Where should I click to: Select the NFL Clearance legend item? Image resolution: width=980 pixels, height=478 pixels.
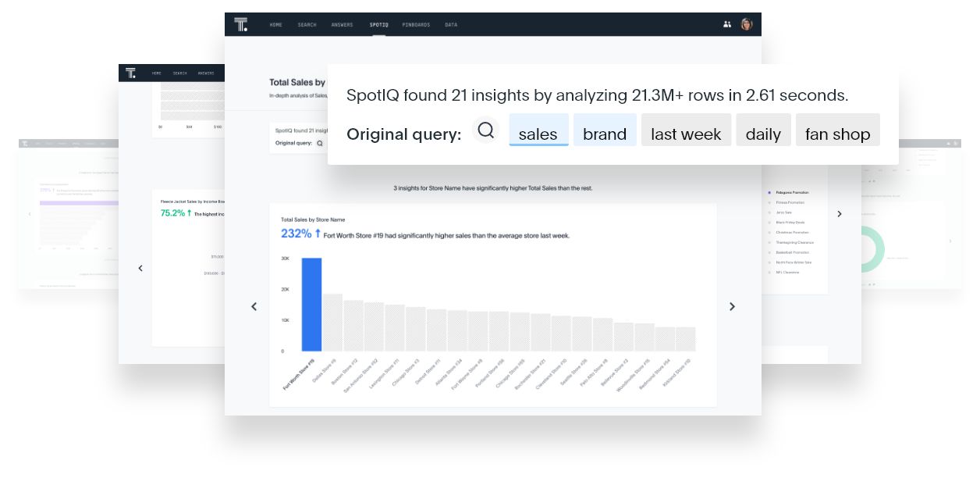(787, 273)
